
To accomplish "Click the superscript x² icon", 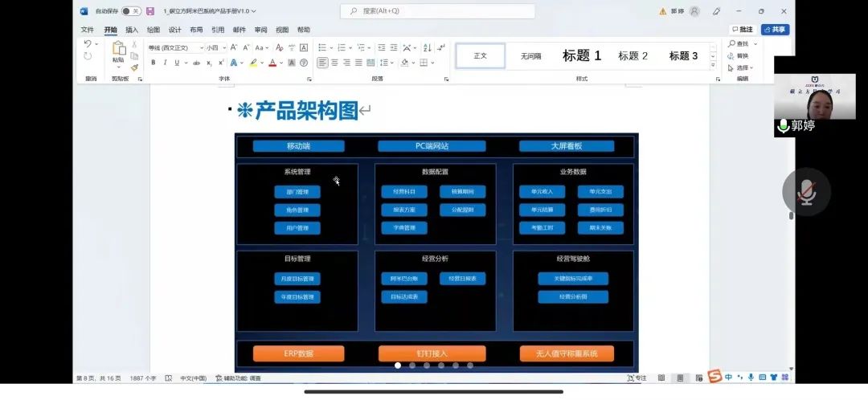I will 221,63.
